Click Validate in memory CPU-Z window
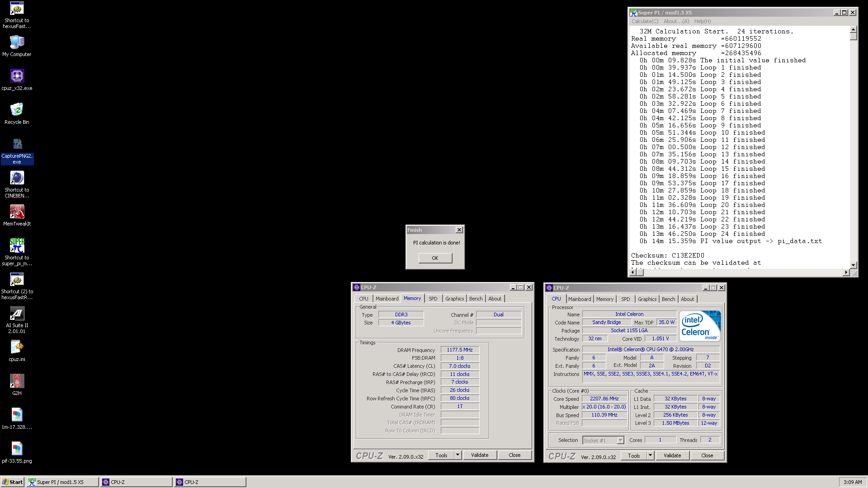868x488 pixels. click(480, 455)
